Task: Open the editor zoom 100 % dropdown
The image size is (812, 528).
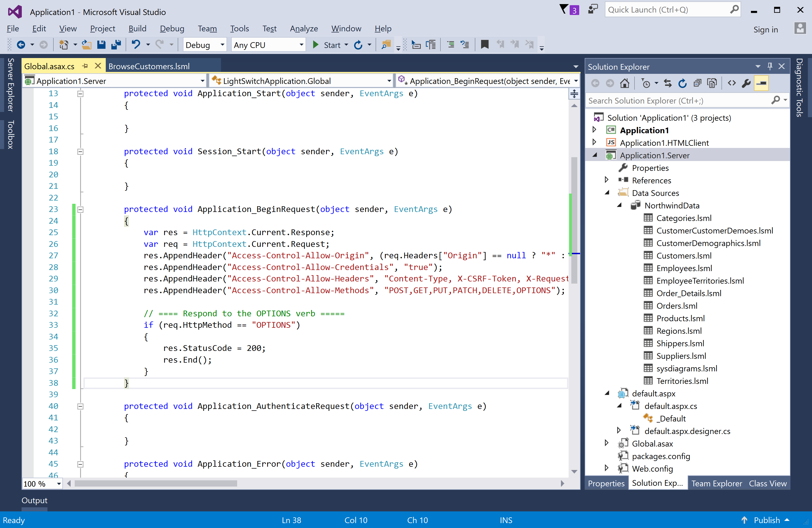Action: point(42,484)
